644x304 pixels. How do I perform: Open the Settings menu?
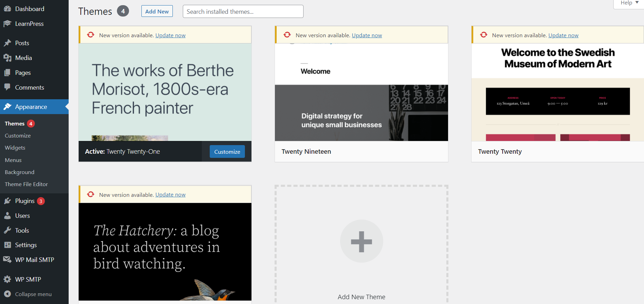(x=26, y=245)
